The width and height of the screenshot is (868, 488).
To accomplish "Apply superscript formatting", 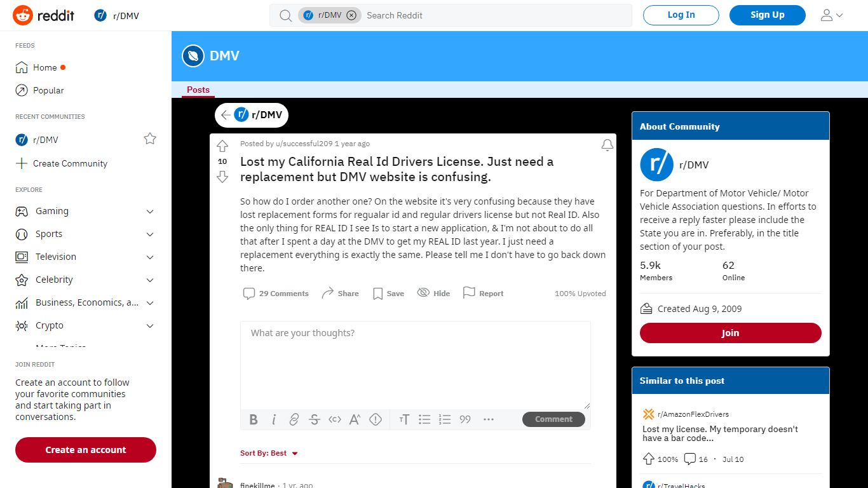I will pyautogui.click(x=355, y=419).
